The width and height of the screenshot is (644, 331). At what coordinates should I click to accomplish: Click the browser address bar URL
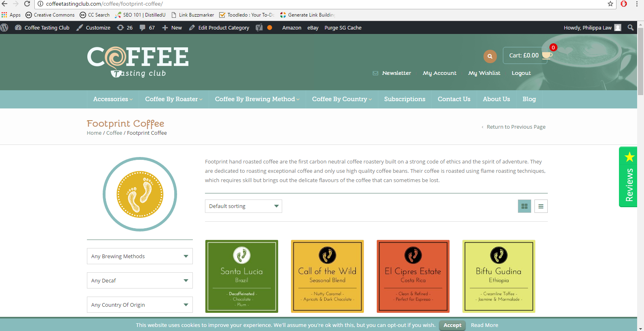pos(104,4)
